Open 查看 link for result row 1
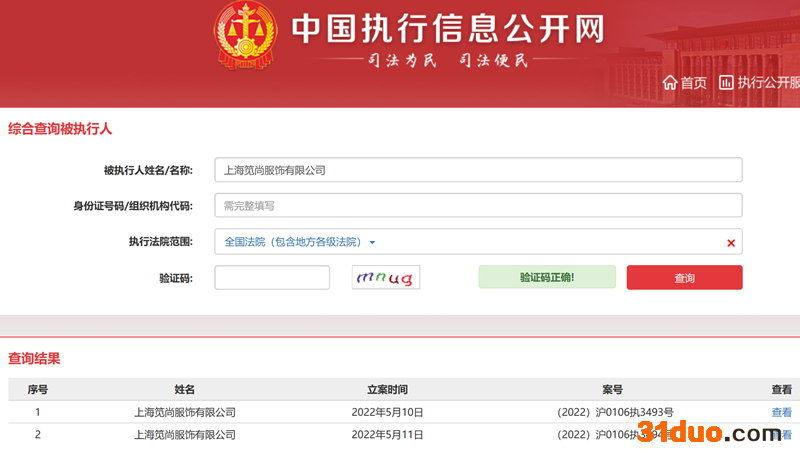 coord(781,412)
